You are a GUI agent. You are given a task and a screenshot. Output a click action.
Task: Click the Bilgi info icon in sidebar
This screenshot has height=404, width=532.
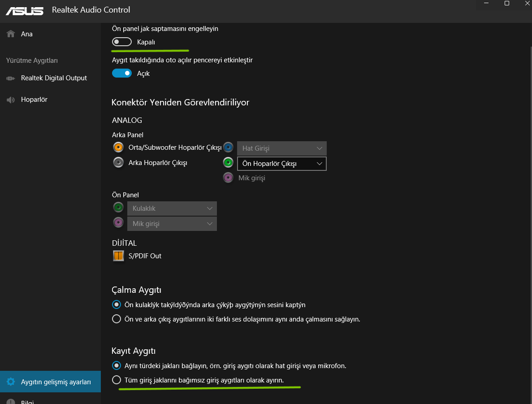(x=11, y=401)
